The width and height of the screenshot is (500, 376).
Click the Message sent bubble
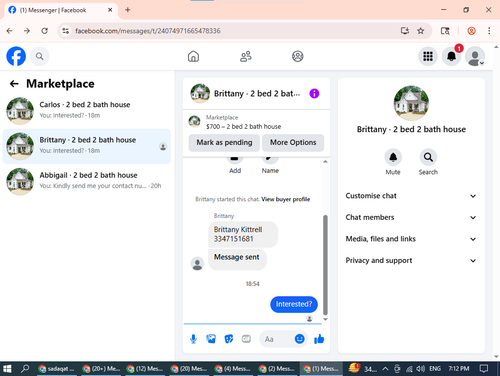pos(237,258)
